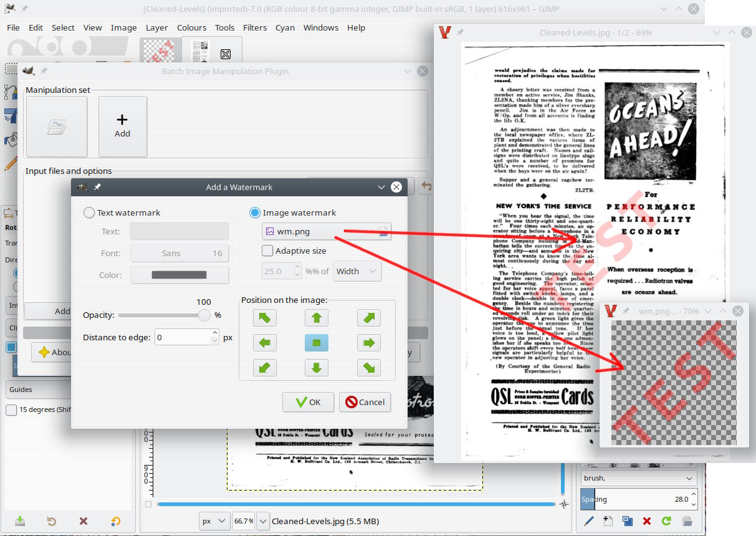
Task: Open the px unit dropdown in status bar
Action: (x=215, y=521)
